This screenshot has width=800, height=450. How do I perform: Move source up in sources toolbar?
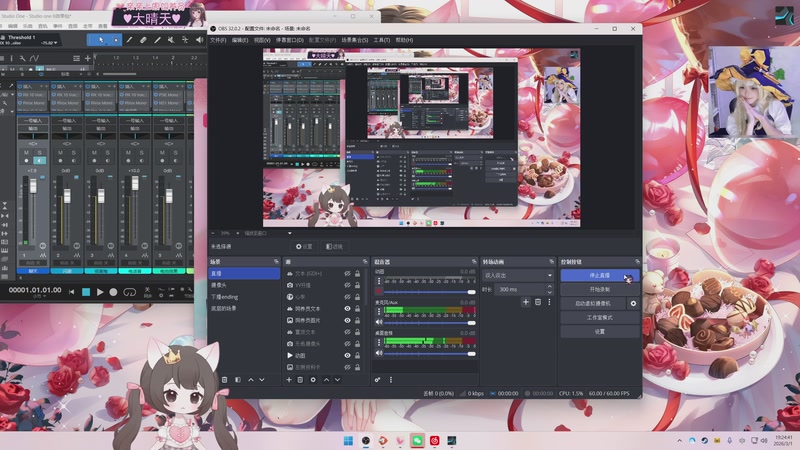pos(326,380)
